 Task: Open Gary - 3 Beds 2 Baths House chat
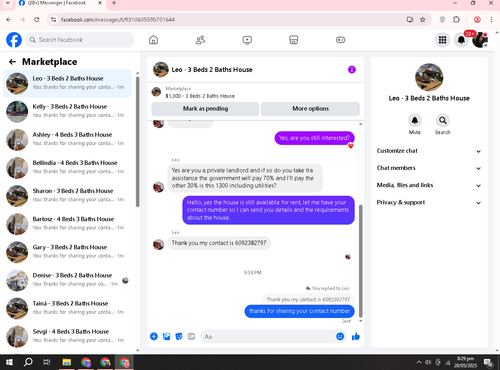(x=67, y=252)
